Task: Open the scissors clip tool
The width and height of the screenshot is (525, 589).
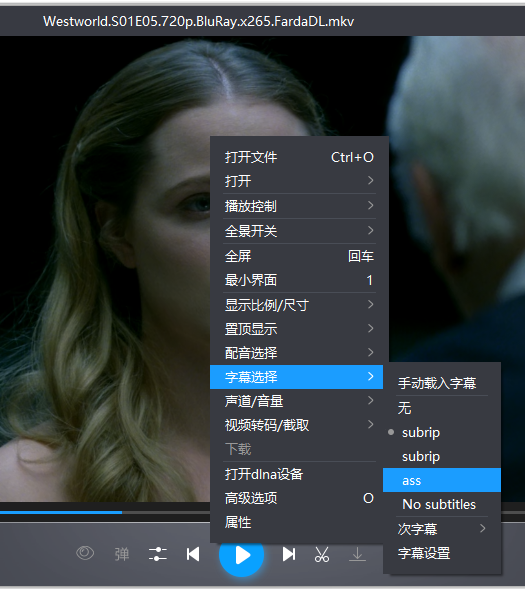Action: coord(322,554)
